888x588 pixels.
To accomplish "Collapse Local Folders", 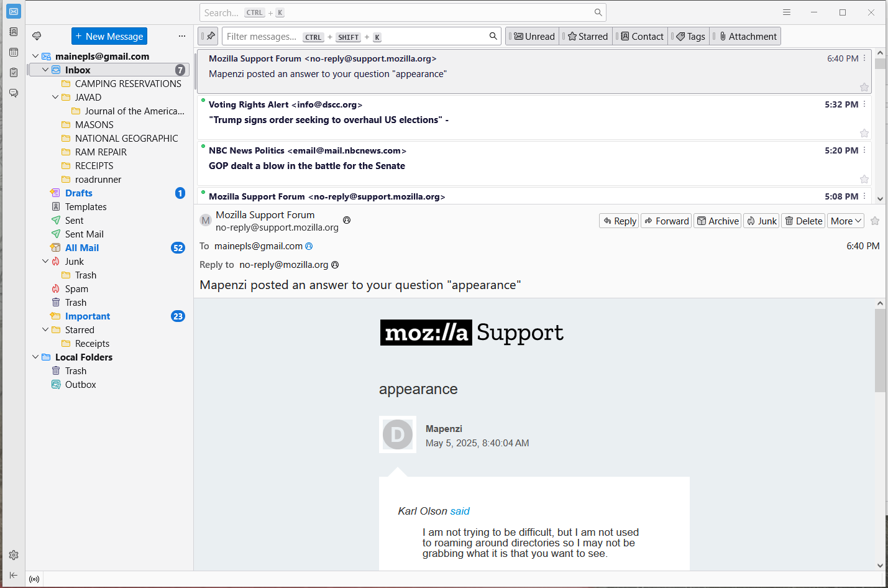I will coord(35,357).
